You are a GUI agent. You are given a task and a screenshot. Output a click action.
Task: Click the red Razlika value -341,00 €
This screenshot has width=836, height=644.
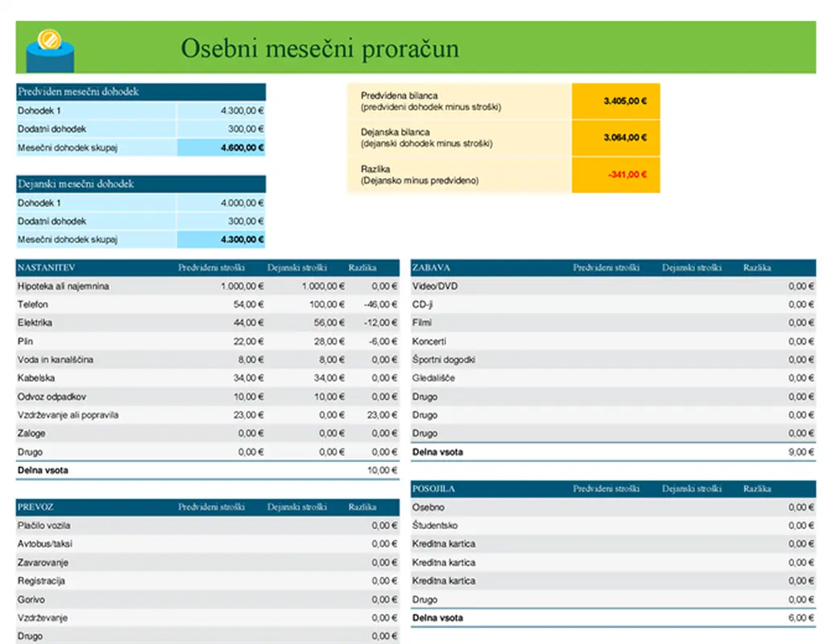pyautogui.click(x=616, y=174)
